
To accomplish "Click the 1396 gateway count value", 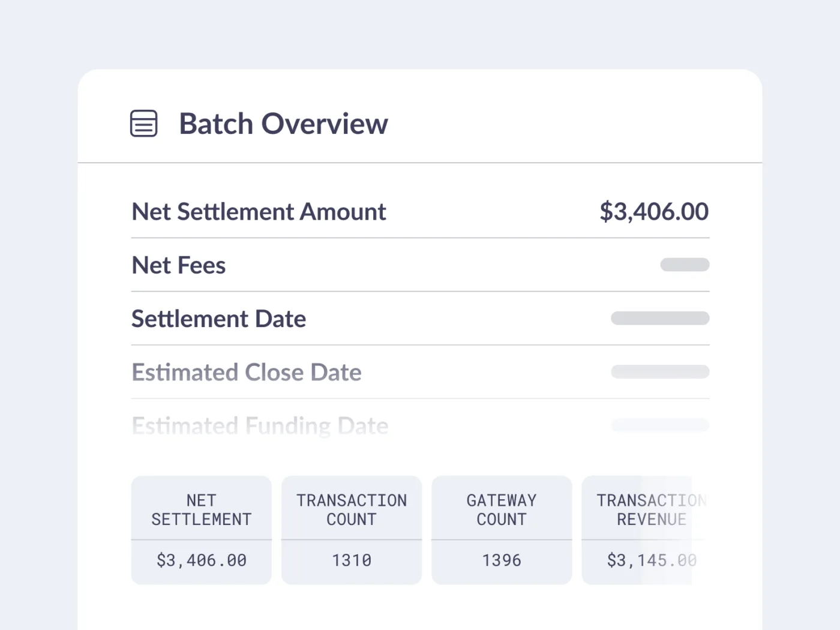I will tap(502, 560).
